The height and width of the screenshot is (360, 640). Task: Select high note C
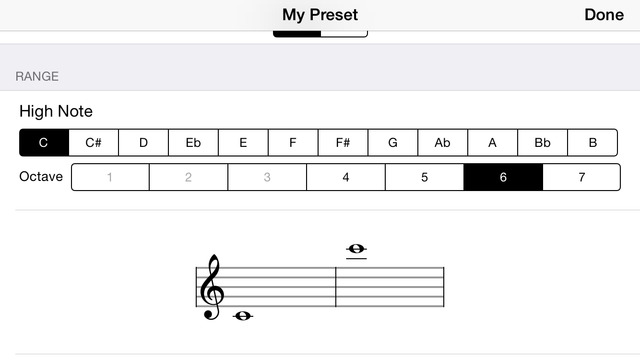44,142
